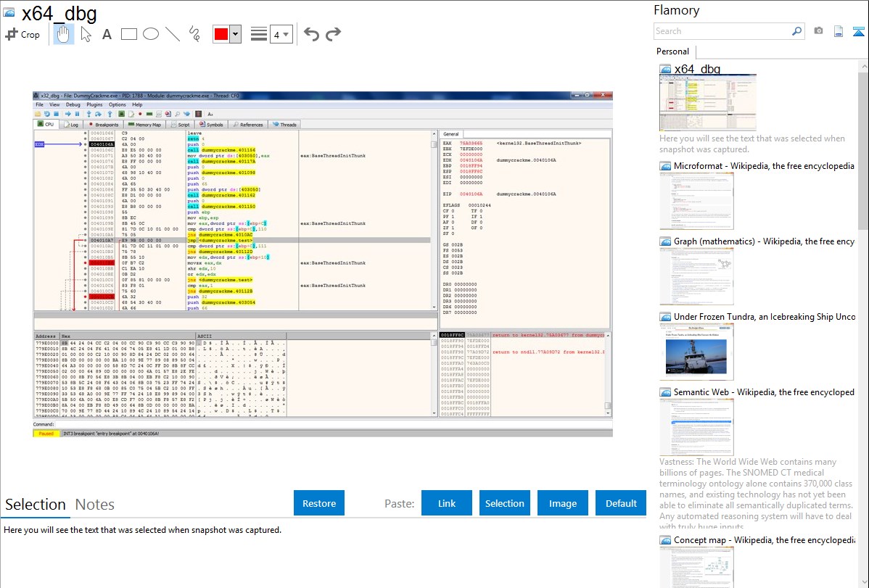Click the paste Selection button
Screen dimensions: 869x588
[x=504, y=503]
